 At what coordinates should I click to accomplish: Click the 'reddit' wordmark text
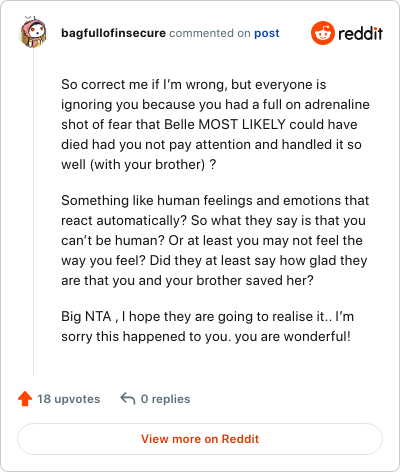[360, 33]
